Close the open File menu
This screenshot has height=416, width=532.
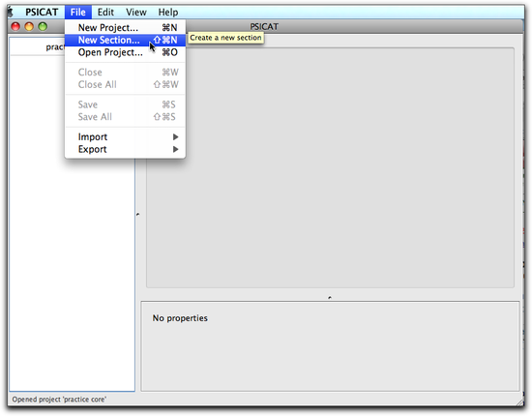point(78,13)
